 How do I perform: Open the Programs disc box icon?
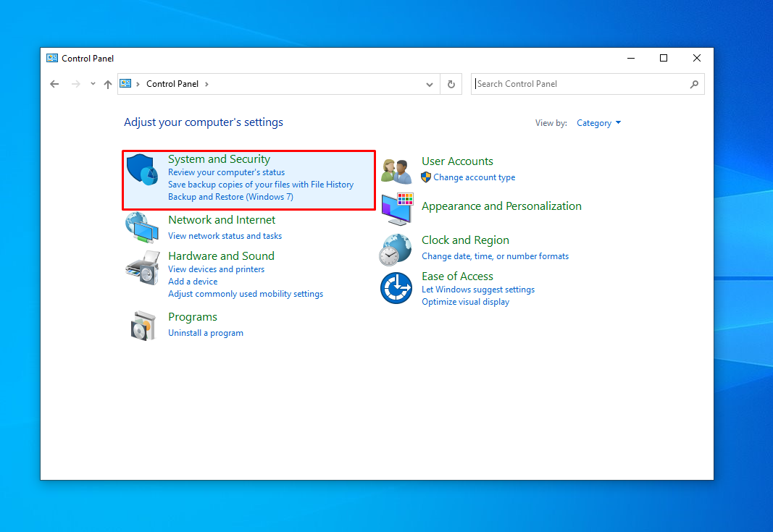pos(143,326)
